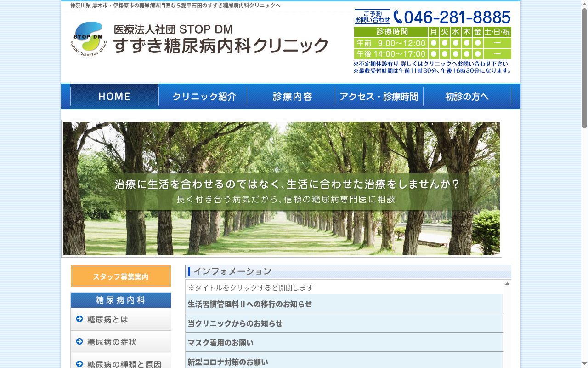Click the 医療法人社団 STOP DM text
The width and height of the screenshot is (588, 368).
[173, 29]
